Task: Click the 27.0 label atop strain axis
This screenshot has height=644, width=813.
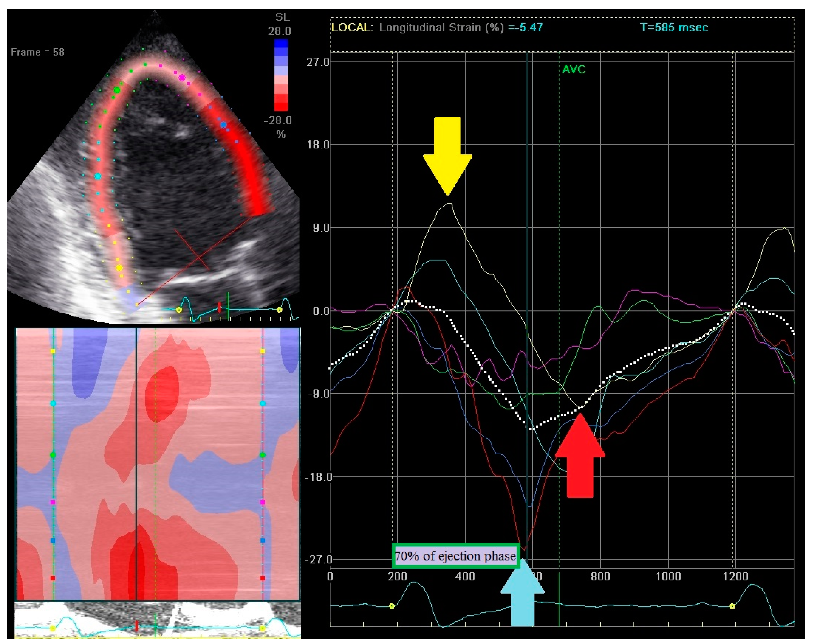Action: pos(318,62)
